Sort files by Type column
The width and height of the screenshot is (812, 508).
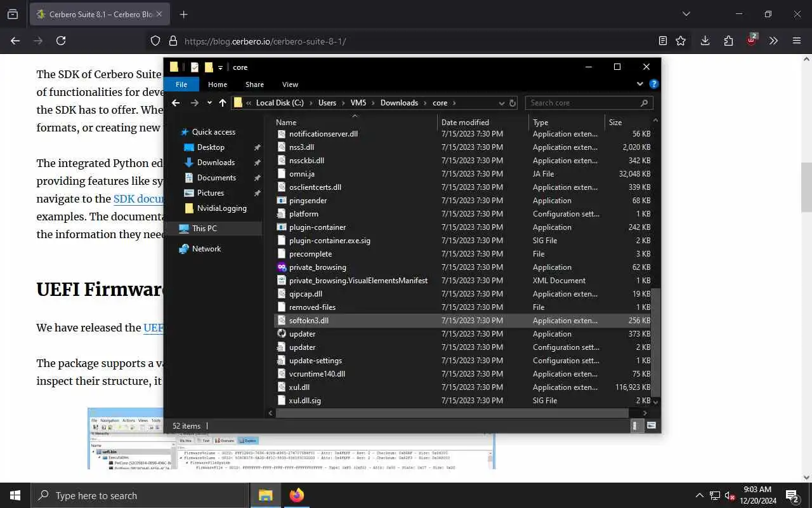coord(567,122)
